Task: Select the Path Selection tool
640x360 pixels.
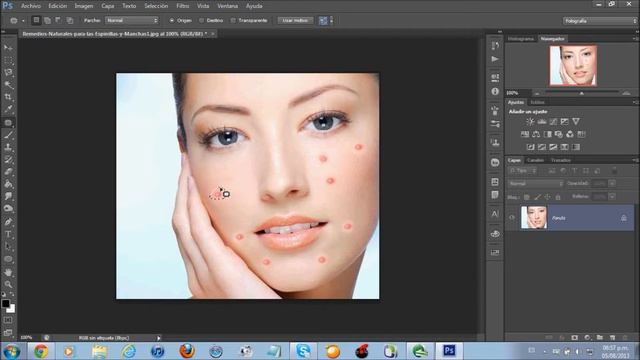Action: [x=8, y=247]
